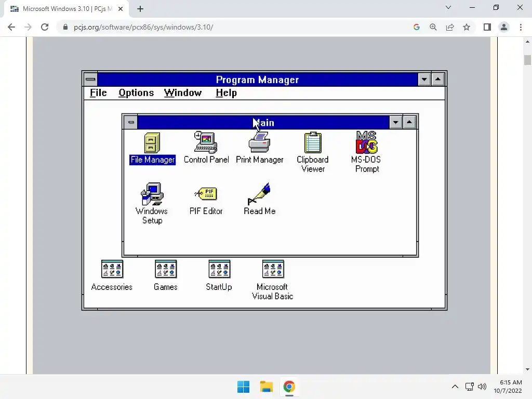The height and width of the screenshot is (399, 532).
Task: Open a new browser tab
Action: coord(140,9)
